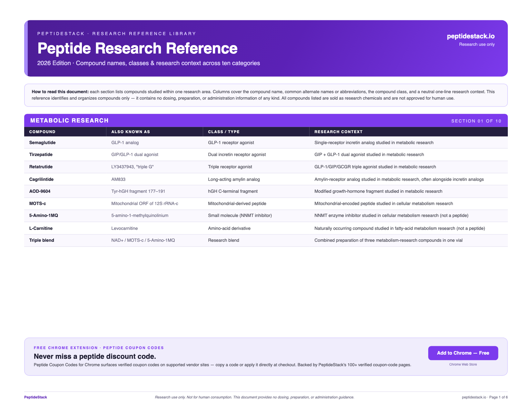This screenshot has width=532, height=411.
Task: Click 'Never miss a peptide discount code.' heading
Action: pos(95,356)
